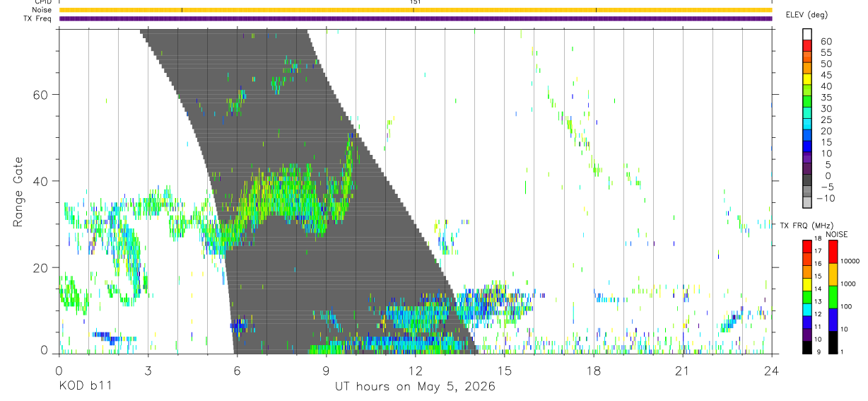Click x-axis tick label '6'
Image resolution: width=868 pixels, height=401 pixels.
[237, 370]
